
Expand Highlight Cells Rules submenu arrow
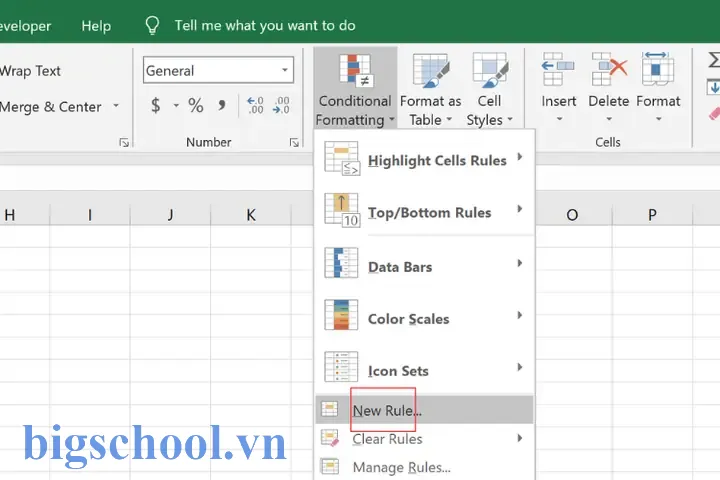520,157
